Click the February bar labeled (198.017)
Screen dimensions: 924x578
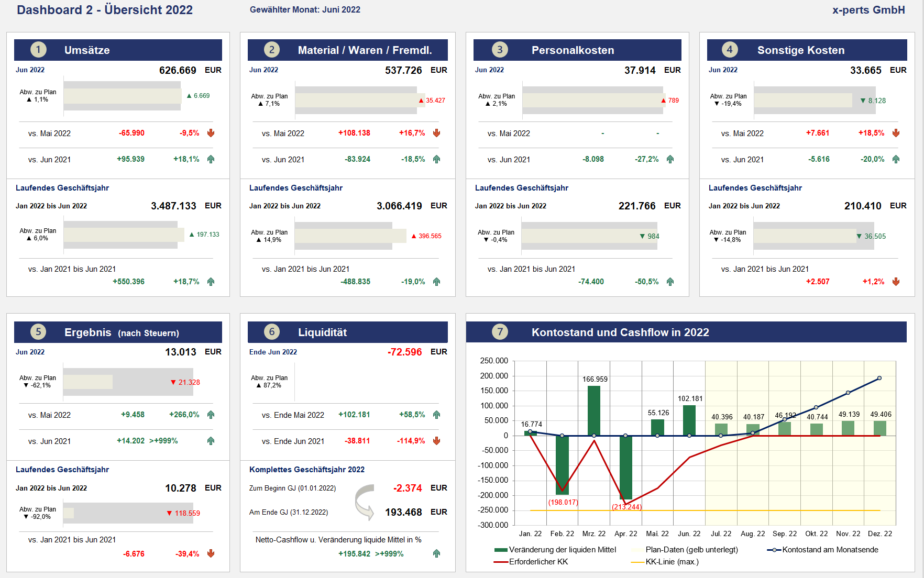click(x=562, y=465)
